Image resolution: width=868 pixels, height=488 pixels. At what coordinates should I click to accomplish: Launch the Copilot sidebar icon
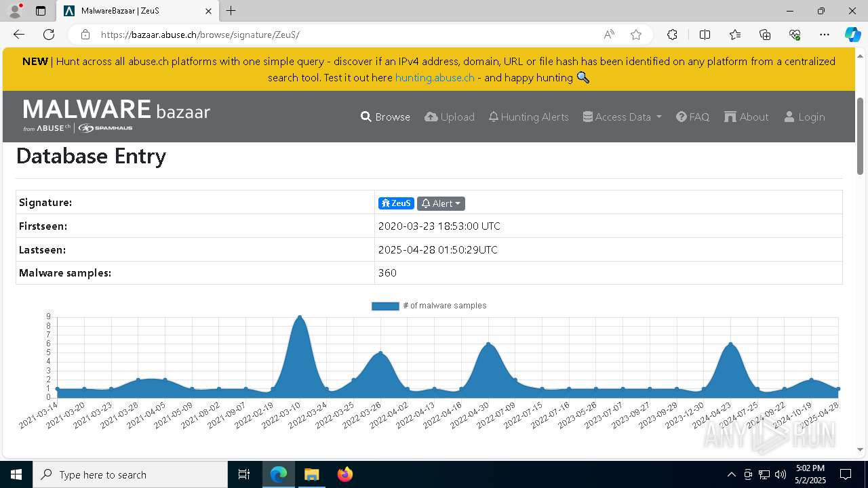[x=852, y=35]
